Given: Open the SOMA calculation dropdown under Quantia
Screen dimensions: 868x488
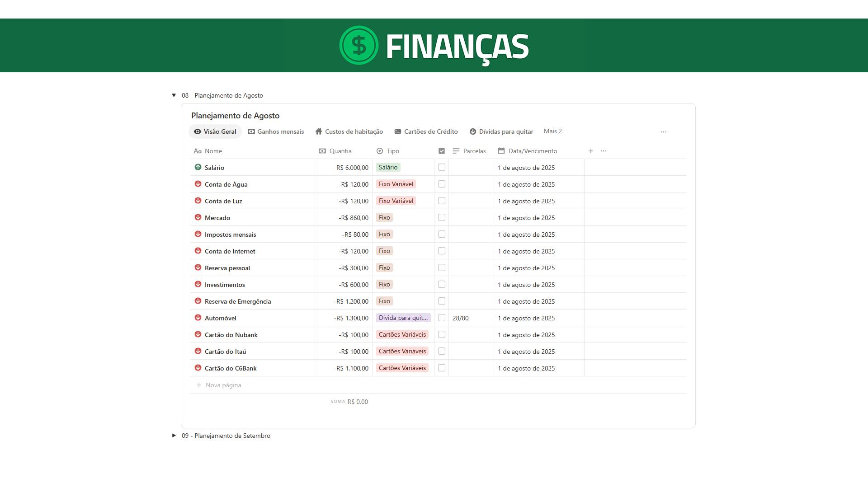Looking at the screenshot, I should [x=349, y=402].
